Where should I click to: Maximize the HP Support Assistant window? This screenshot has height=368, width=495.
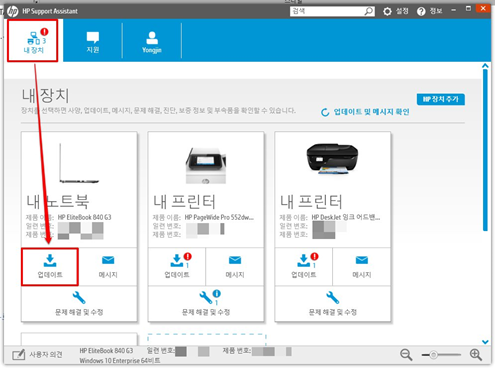pos(468,9)
